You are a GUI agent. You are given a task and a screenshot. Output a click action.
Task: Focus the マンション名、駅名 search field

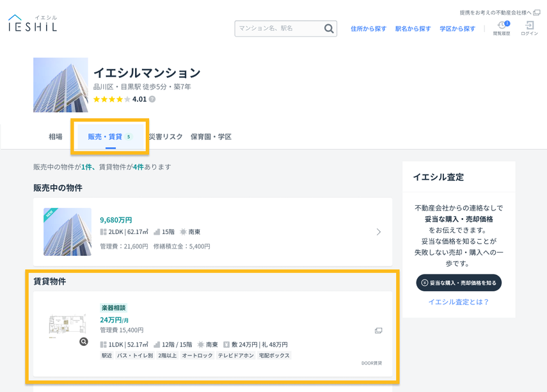tap(286, 29)
